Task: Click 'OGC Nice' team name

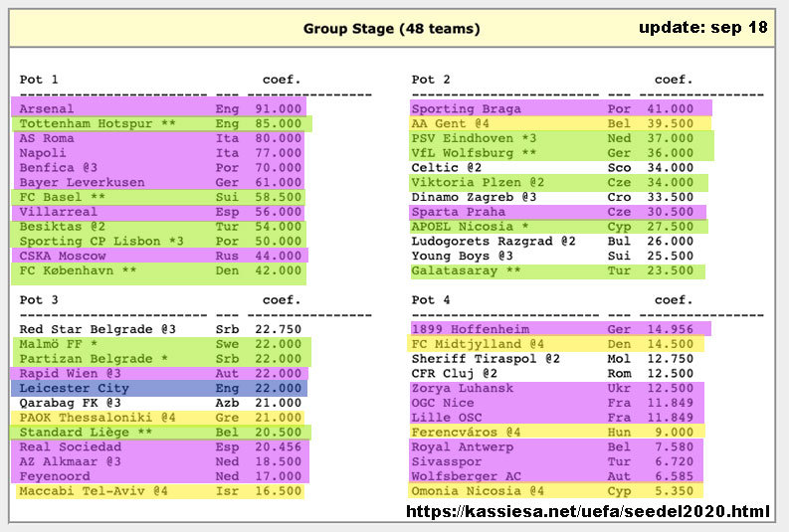Action: pos(443,403)
